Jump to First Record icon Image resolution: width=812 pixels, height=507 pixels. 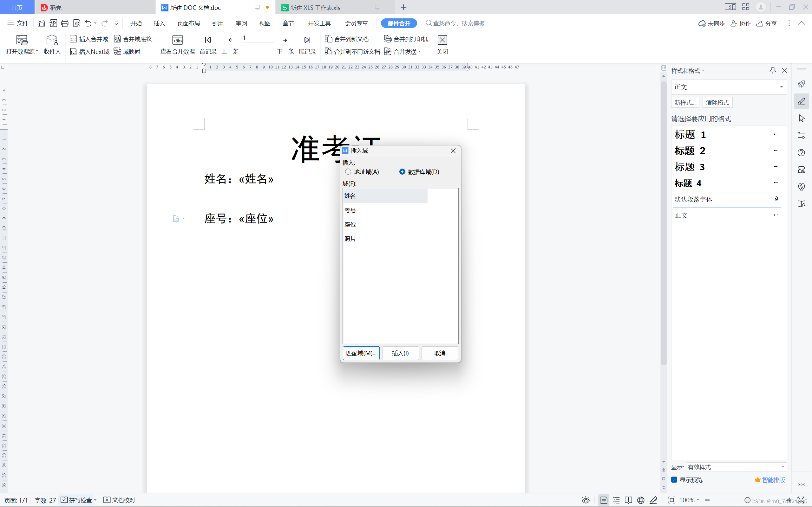tap(208, 40)
